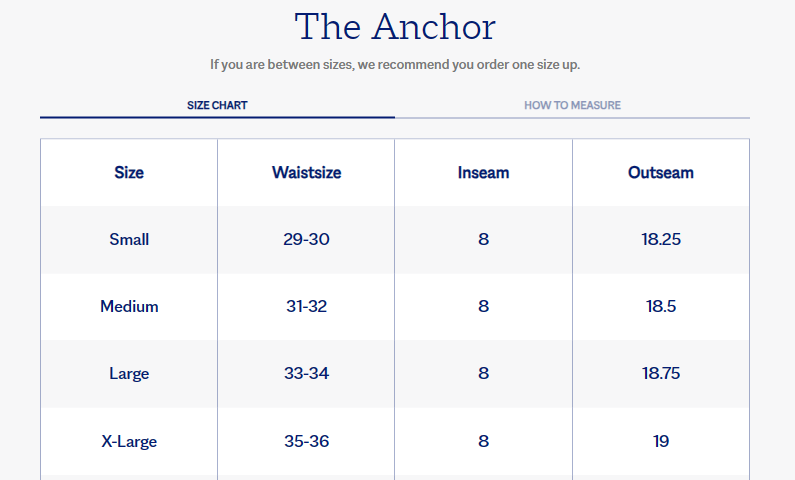This screenshot has height=480, width=795.
Task: Select the Small size row label
Action: 129,239
